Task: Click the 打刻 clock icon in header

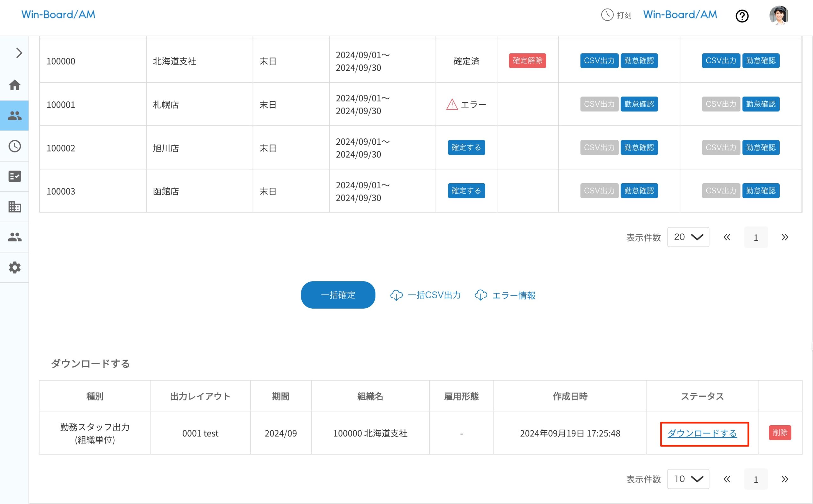Action: (x=607, y=15)
